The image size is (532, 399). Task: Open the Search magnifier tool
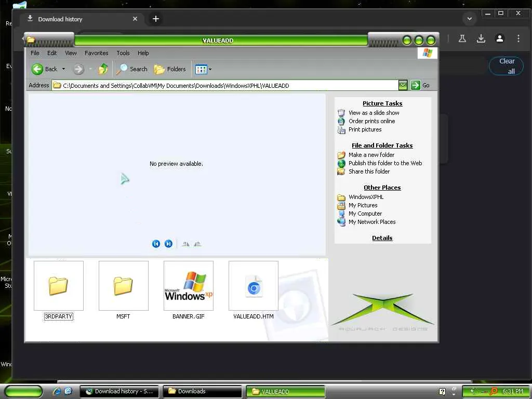[x=131, y=69]
